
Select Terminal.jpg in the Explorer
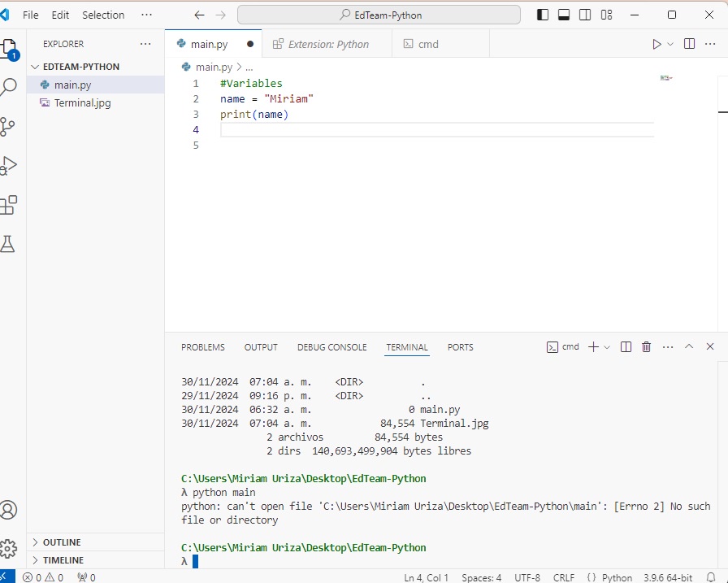(x=82, y=103)
